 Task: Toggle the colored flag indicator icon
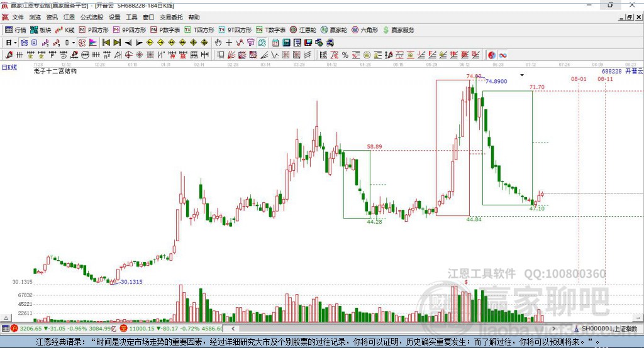pos(93,43)
